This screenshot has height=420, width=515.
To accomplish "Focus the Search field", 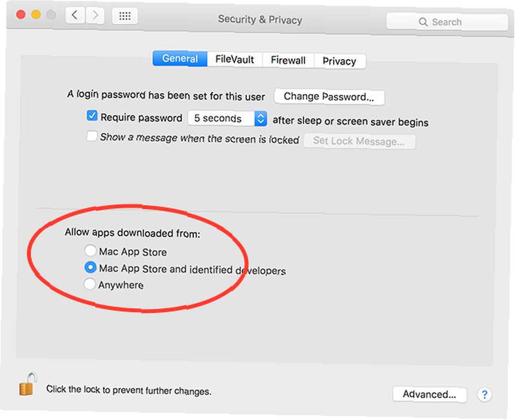I will tap(447, 22).
